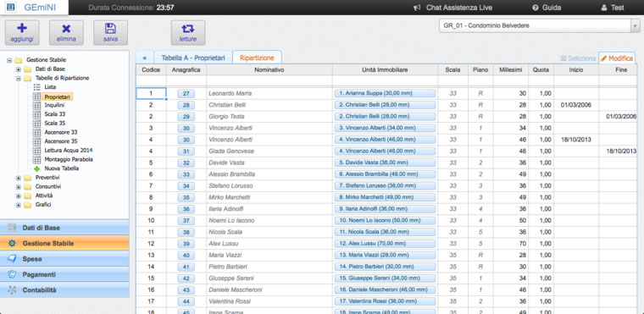The height and width of the screenshot is (314, 644).
Task: Collapse the Tabelle di Ripartizione folder
Action: [18, 78]
